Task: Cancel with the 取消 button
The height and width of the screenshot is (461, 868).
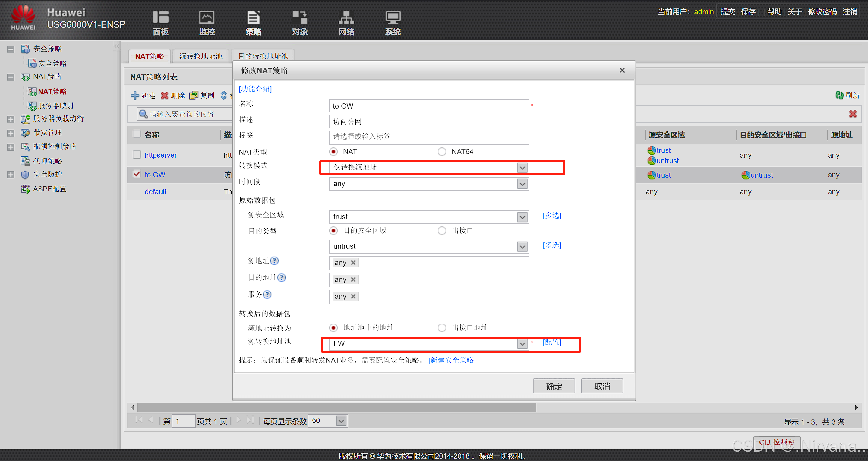Action: (x=602, y=386)
